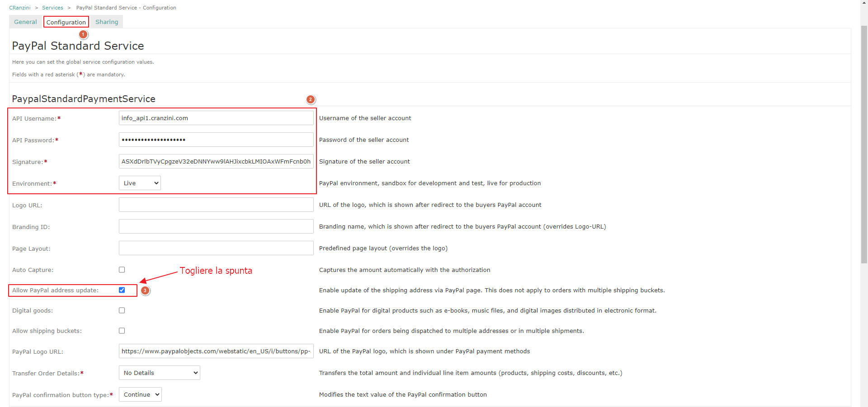Click 'PayPal Standard Service - Configuration' breadcrumb text
Viewport: 868px width, 407px height.
tap(126, 8)
